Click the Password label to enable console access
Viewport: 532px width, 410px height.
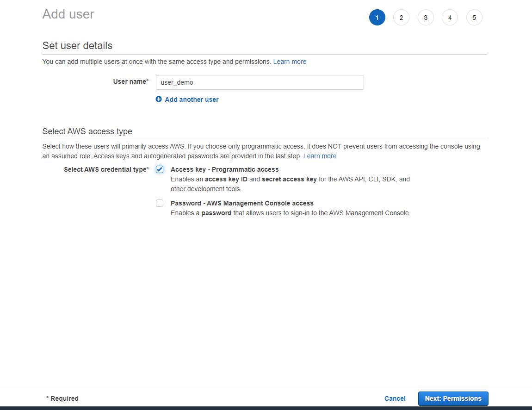point(242,203)
